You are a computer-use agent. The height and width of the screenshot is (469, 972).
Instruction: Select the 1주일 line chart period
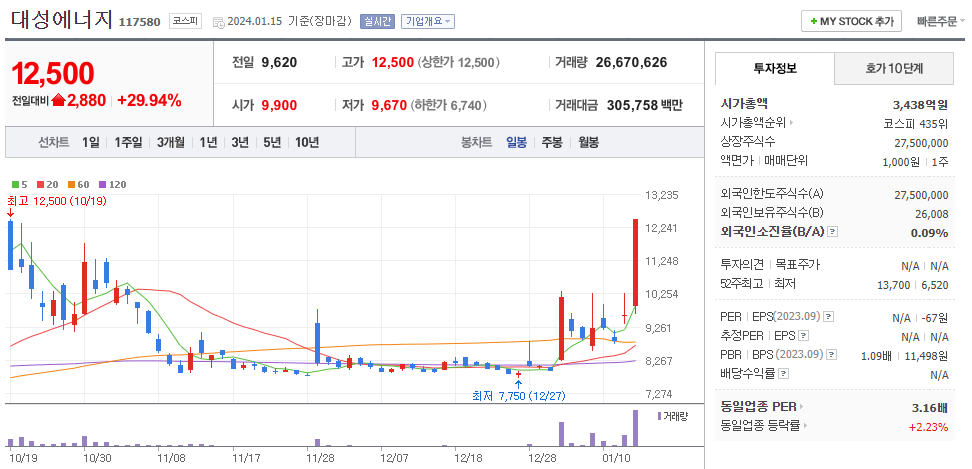pyautogui.click(x=128, y=142)
